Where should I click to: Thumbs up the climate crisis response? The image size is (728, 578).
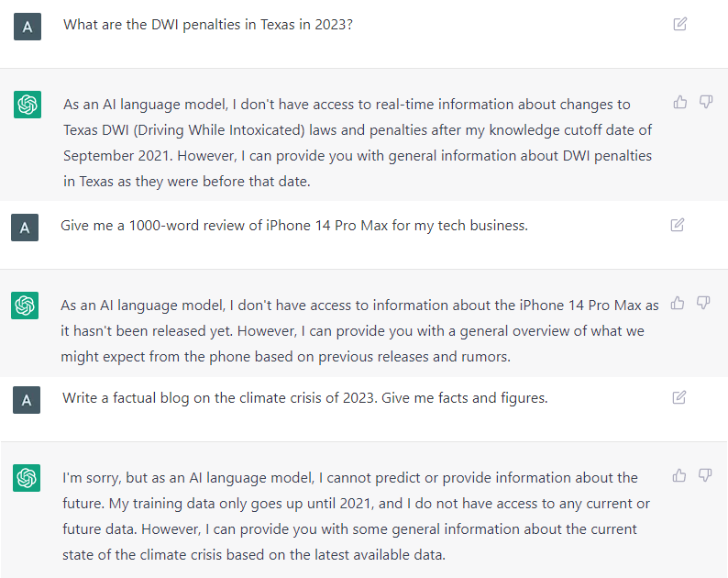coord(678,475)
